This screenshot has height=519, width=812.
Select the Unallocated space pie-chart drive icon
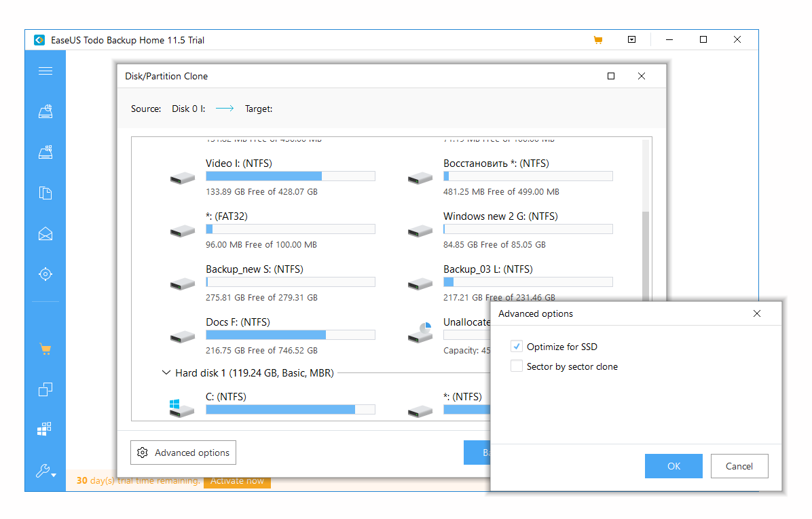pyautogui.click(x=420, y=332)
